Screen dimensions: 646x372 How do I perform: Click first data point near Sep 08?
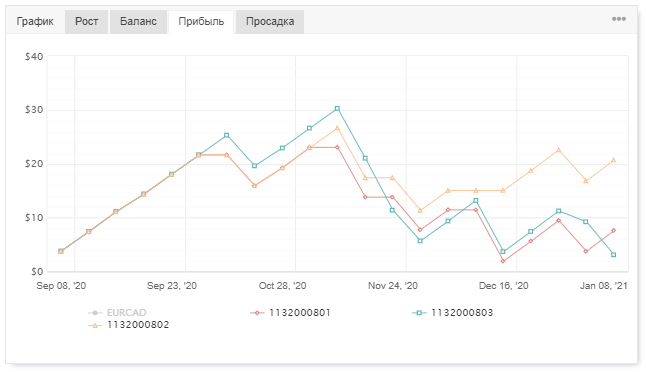pos(61,251)
